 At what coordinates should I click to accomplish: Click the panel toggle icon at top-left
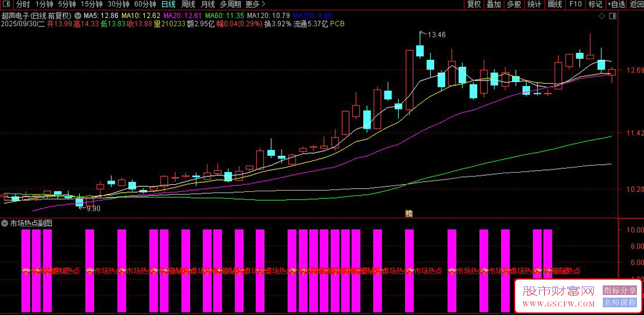[x=6, y=4]
